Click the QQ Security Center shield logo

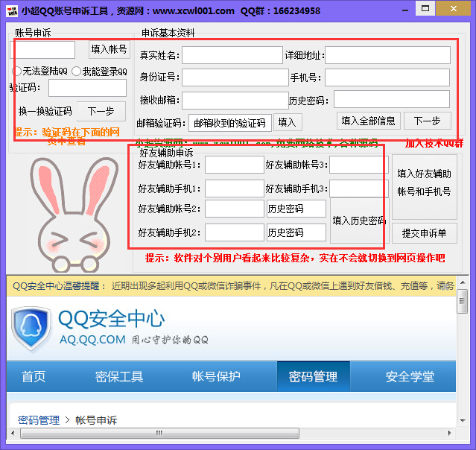[x=31, y=329]
